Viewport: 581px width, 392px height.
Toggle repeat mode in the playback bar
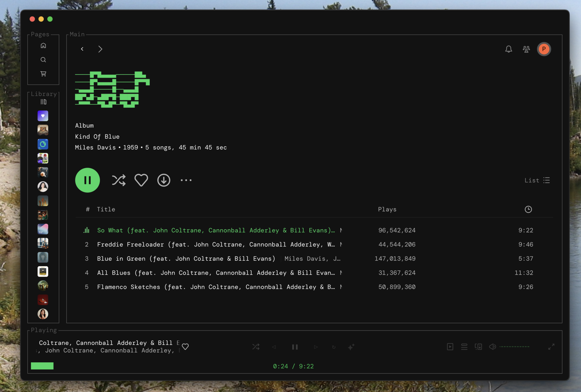point(333,347)
